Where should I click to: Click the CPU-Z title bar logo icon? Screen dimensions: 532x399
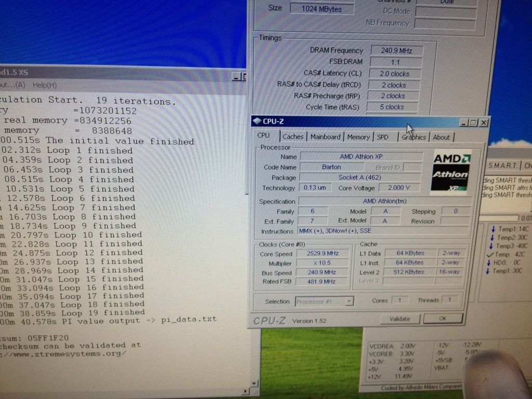257,121
